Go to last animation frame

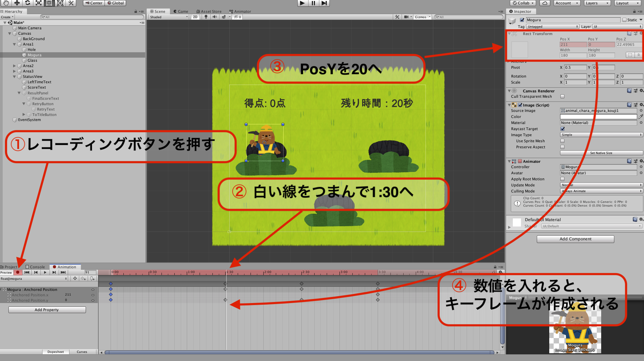coord(63,272)
